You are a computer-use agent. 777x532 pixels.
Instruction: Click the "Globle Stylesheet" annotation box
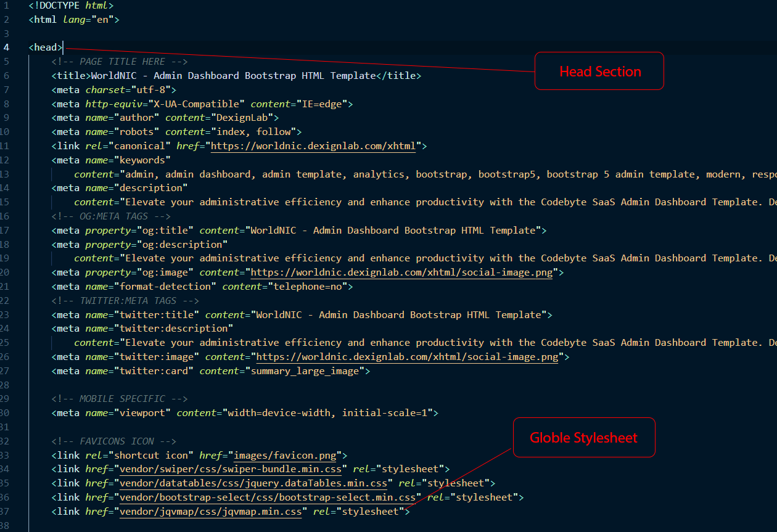(583, 438)
